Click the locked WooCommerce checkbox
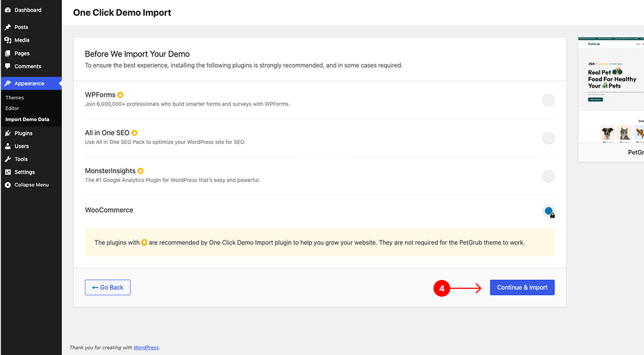 548,211
